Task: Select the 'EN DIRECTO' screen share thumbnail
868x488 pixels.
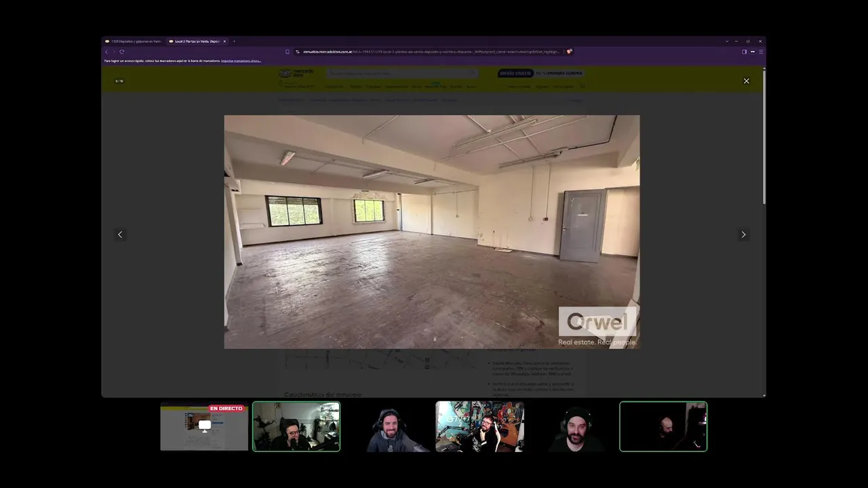Action: click(x=204, y=426)
